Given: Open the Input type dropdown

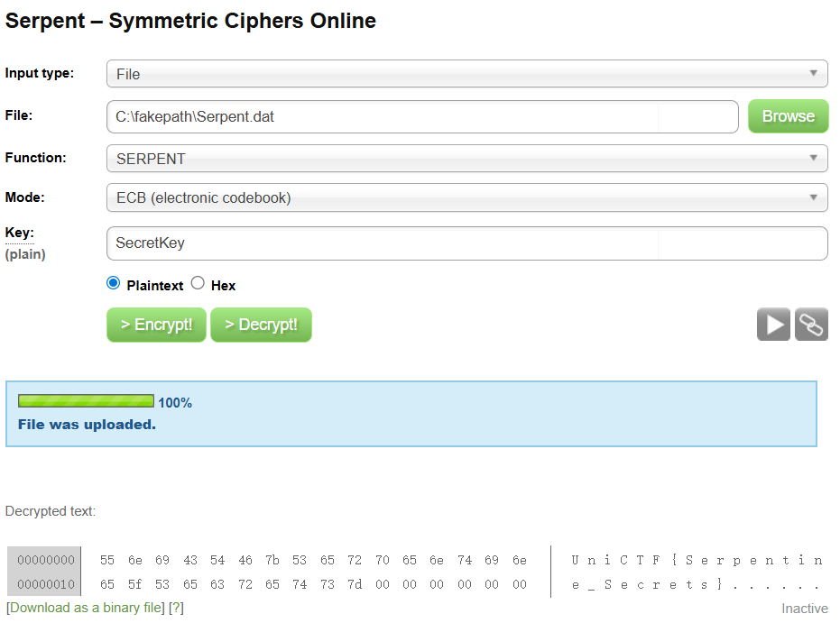Looking at the screenshot, I should [466, 74].
